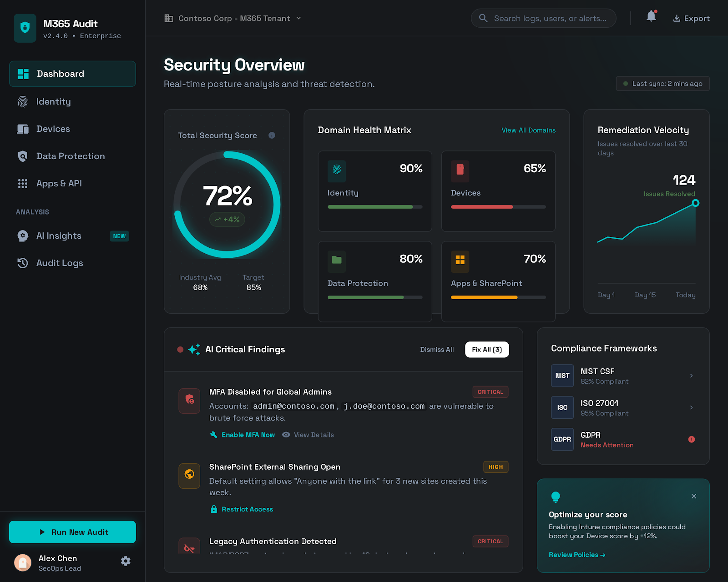Click the Data Protection shield icon
The height and width of the screenshot is (582, 728).
pos(23,156)
